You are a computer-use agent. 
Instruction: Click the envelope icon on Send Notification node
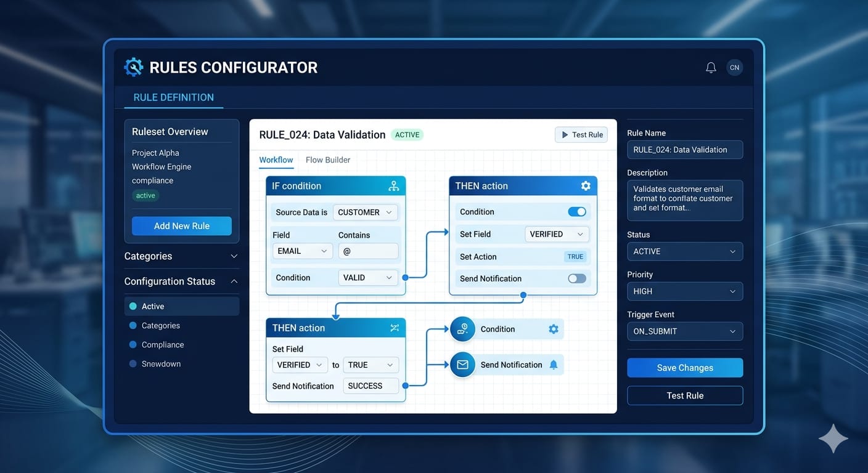[x=463, y=365]
